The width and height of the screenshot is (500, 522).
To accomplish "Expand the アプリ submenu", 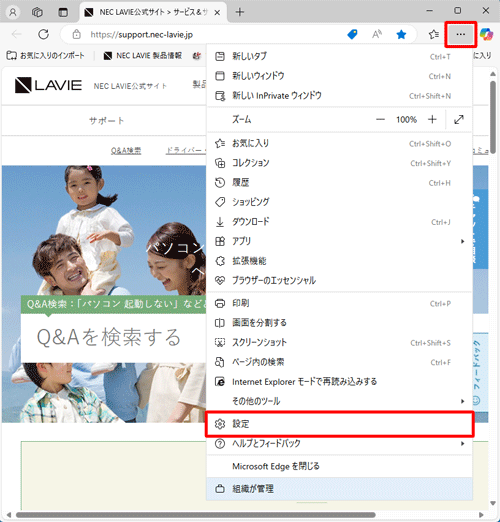I will 339,241.
